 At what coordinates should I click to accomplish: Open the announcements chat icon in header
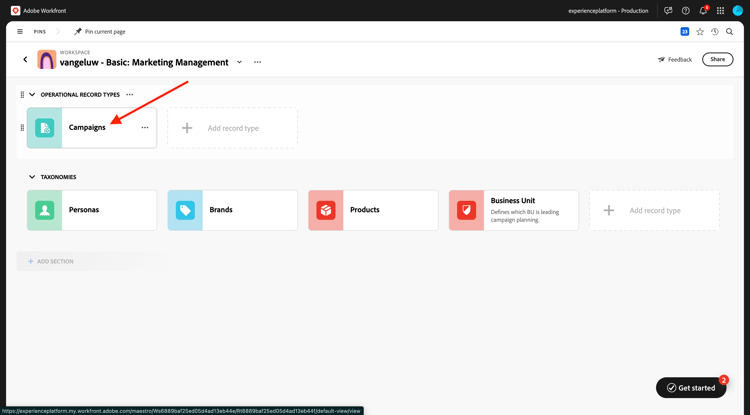click(668, 11)
